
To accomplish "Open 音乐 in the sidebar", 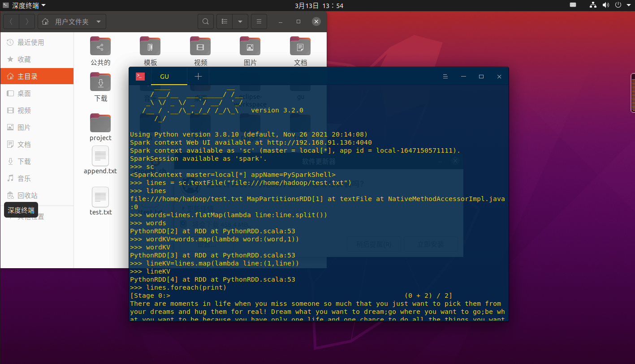I will 37,179.
